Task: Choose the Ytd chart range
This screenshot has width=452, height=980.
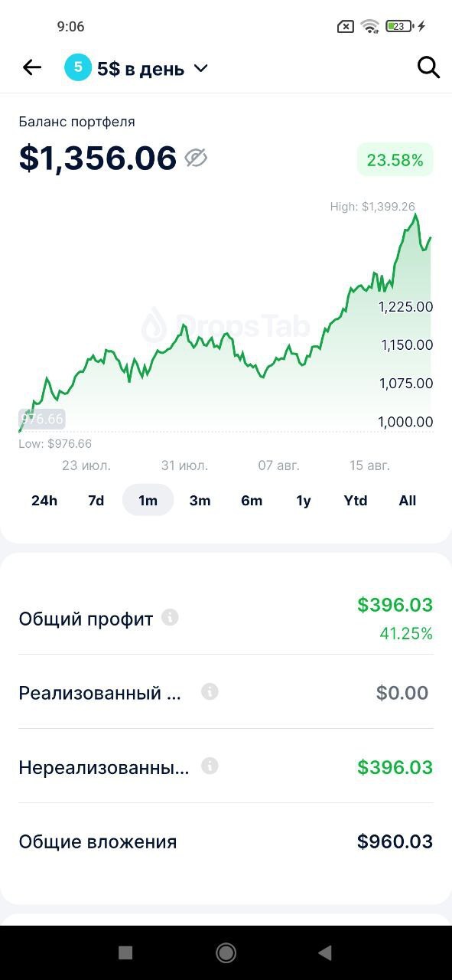Action: point(356,500)
